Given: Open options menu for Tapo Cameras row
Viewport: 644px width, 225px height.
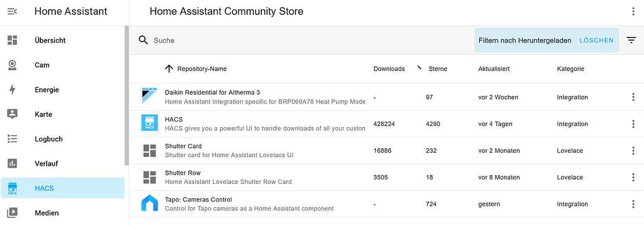Looking at the screenshot, I should coord(633,204).
